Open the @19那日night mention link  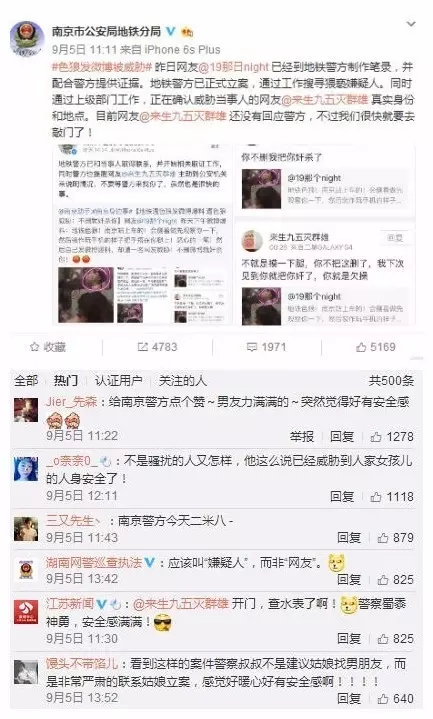[233, 67]
